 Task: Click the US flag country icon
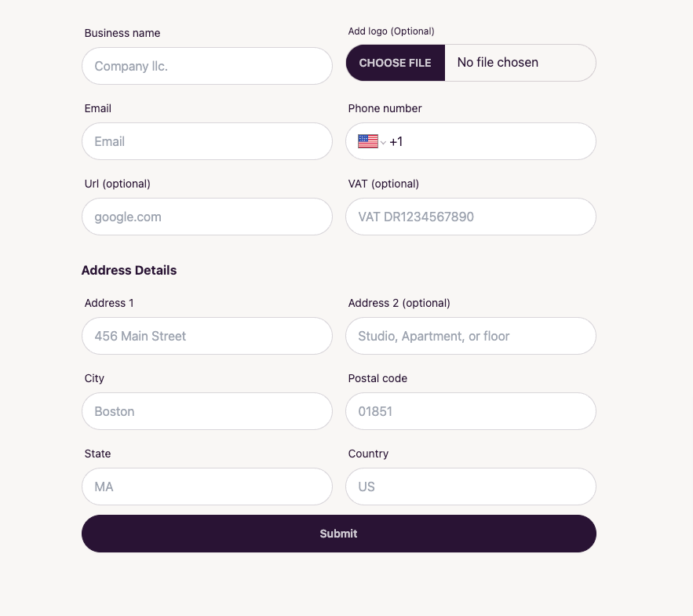click(x=368, y=141)
